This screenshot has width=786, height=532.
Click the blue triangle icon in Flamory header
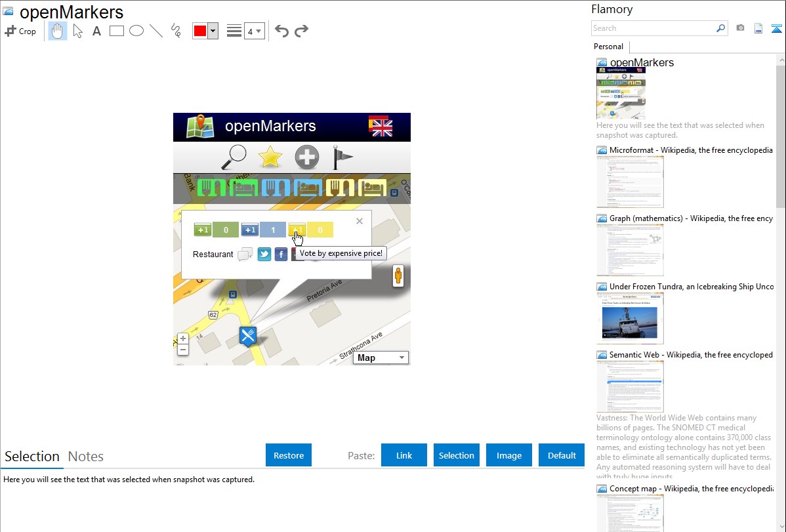(776, 28)
